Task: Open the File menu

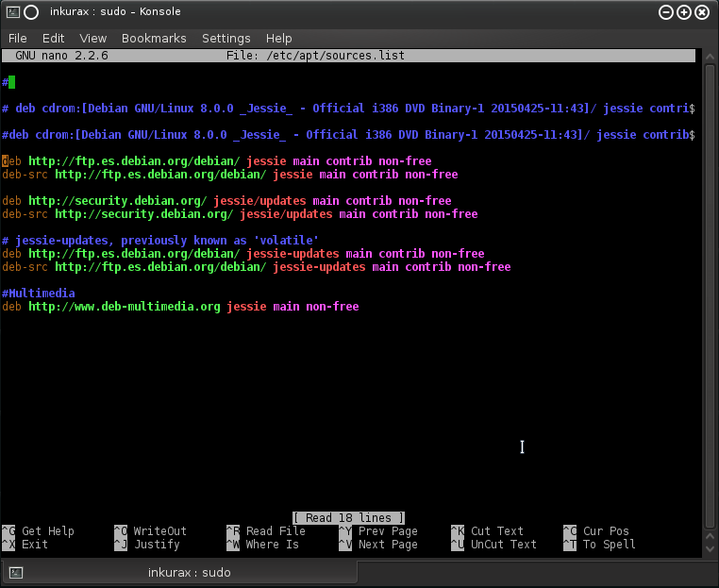Action: tap(18, 38)
